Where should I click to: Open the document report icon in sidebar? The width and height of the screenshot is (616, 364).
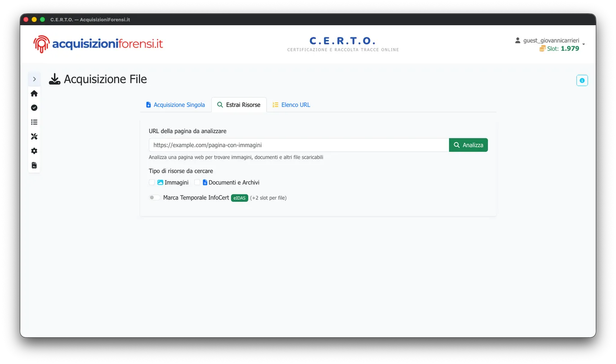click(34, 165)
